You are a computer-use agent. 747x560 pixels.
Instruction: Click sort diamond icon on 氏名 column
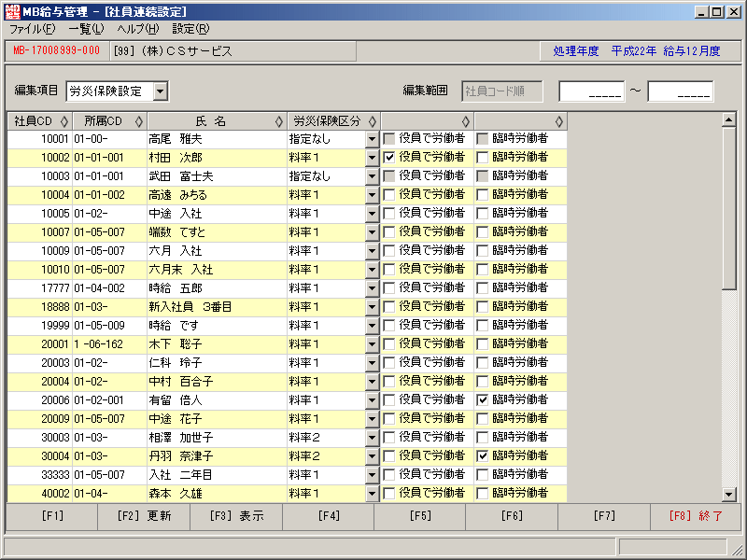[x=278, y=121]
